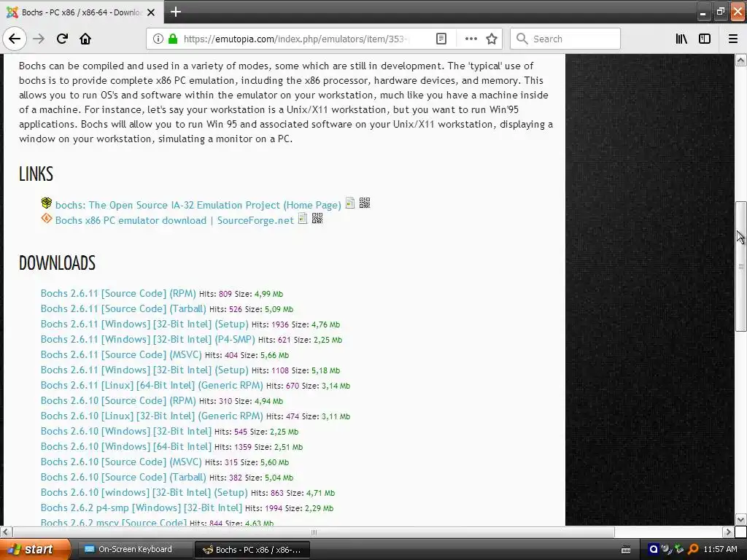Download Bochs 2.6.10 Source Code (RPM)
Viewport: 747px width, 560px height.
(x=118, y=400)
